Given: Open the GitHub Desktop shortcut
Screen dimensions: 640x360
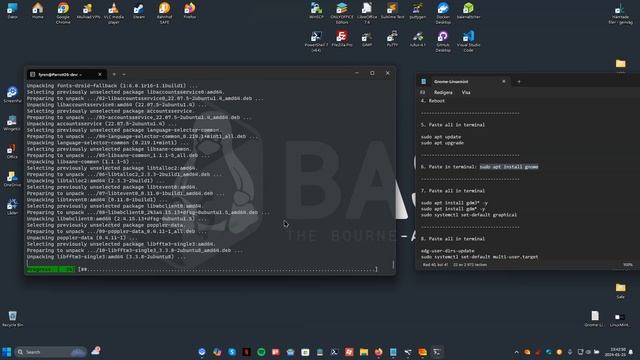Looking at the screenshot, I should point(443,41).
